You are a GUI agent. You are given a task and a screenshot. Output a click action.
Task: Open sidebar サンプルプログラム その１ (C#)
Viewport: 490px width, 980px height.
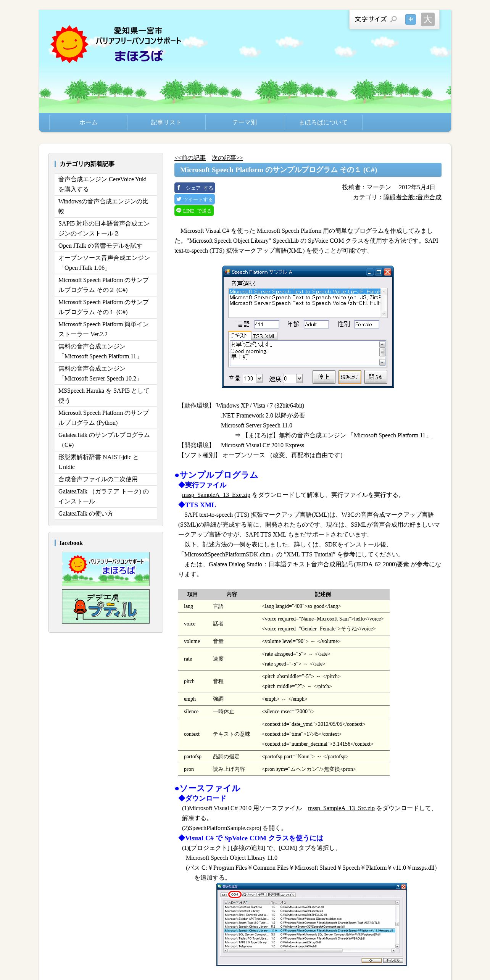(106, 307)
